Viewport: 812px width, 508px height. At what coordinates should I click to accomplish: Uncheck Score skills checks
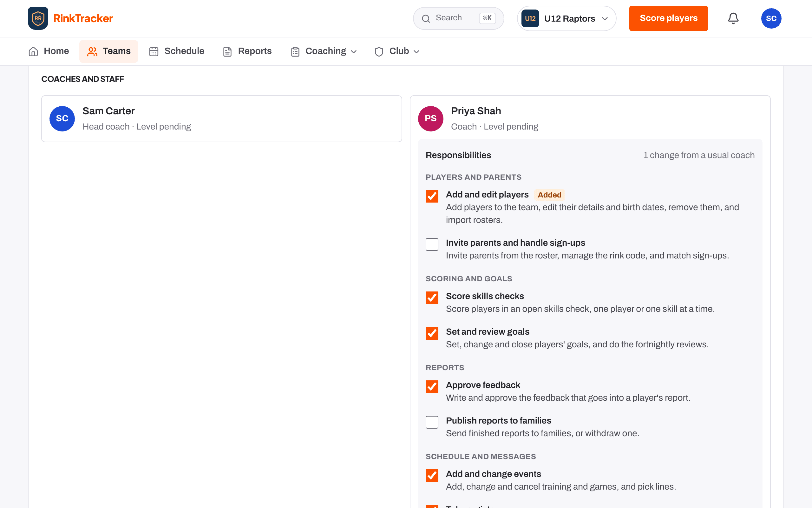432,298
